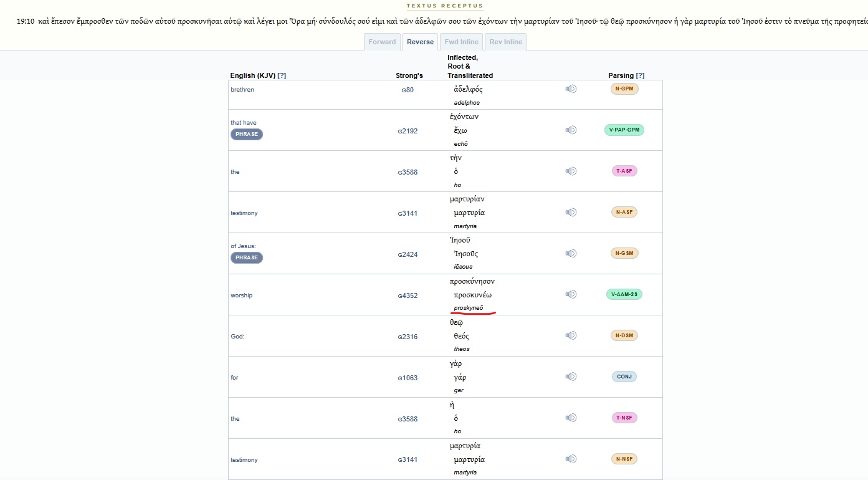Click the English word 'brethren'

coord(242,90)
